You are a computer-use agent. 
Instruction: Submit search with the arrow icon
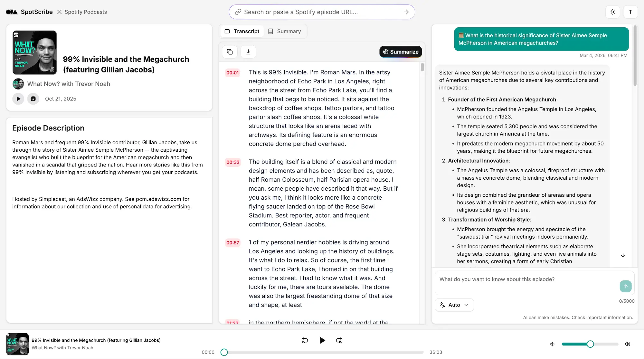[x=406, y=12]
